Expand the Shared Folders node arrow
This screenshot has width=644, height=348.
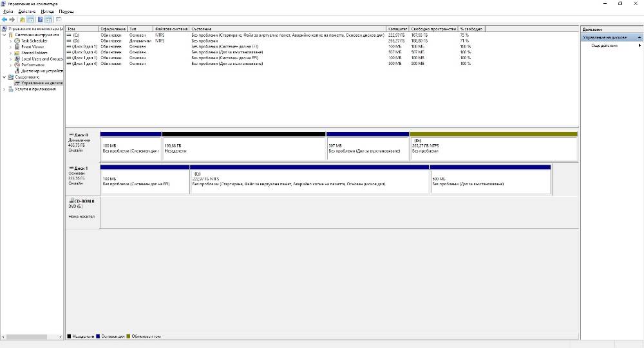(x=11, y=53)
